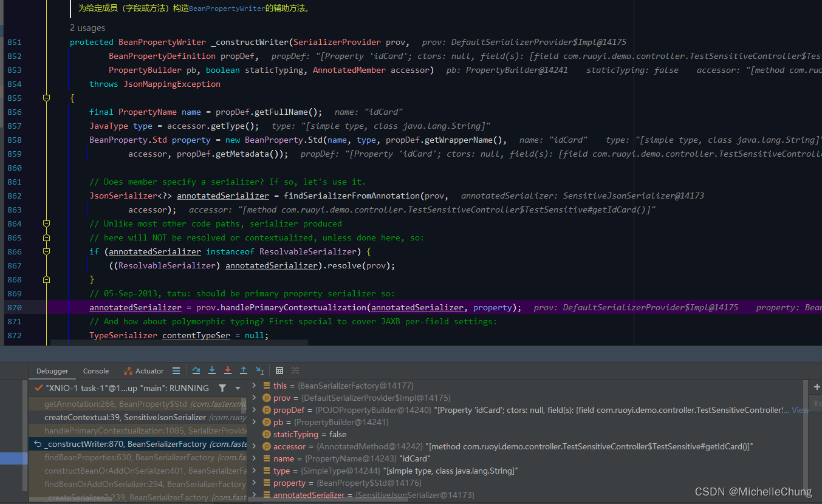Click the Run to Cursor icon
Viewport: 822px width, 504px height.
pos(259,370)
